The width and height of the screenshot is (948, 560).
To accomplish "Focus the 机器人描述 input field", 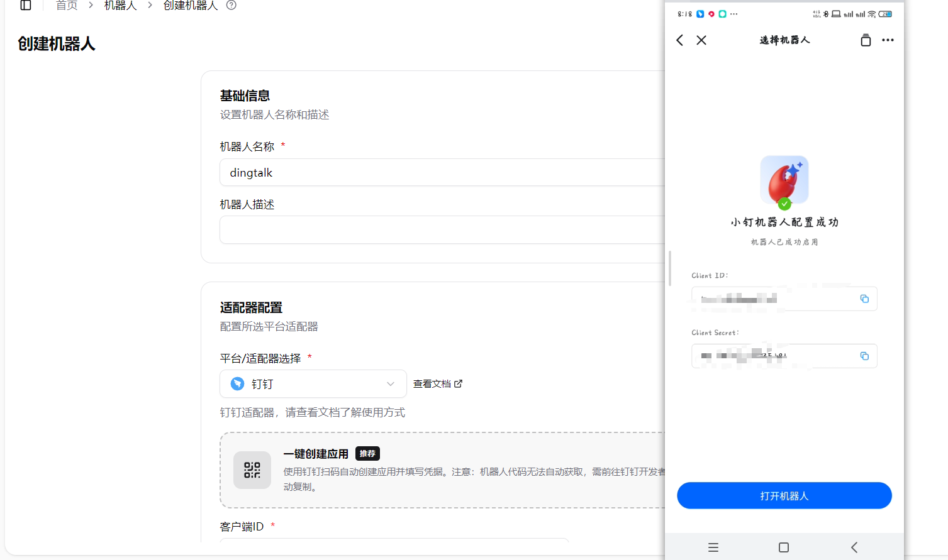I will tap(442, 230).
